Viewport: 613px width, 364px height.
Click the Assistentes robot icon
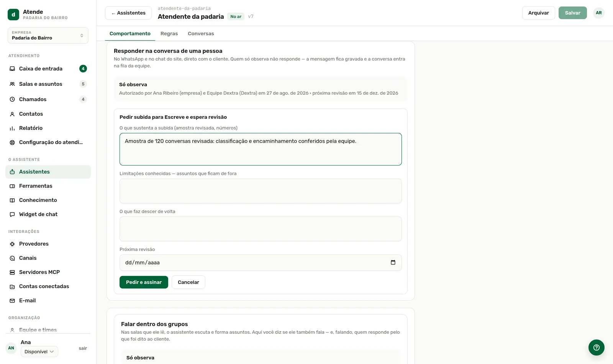click(12, 172)
